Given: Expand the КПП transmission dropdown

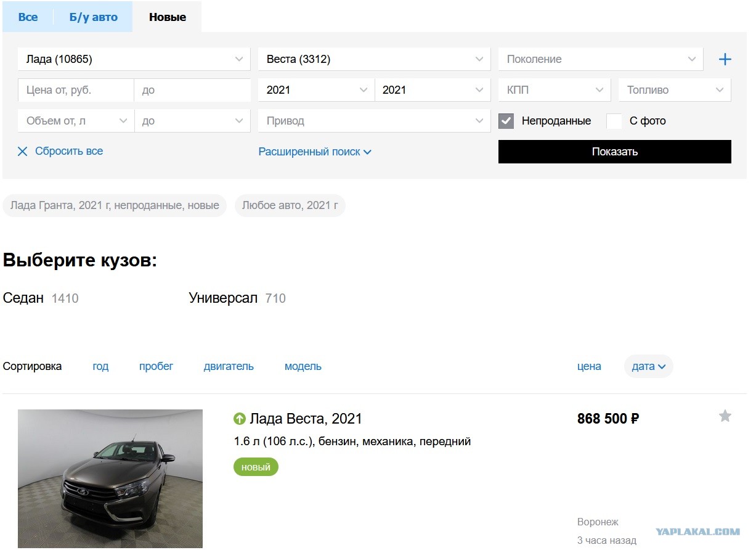Looking at the screenshot, I should point(555,90).
